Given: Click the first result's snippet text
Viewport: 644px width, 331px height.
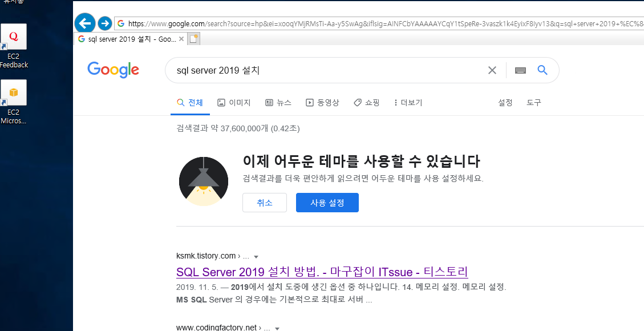Looking at the screenshot, I should (341, 293).
